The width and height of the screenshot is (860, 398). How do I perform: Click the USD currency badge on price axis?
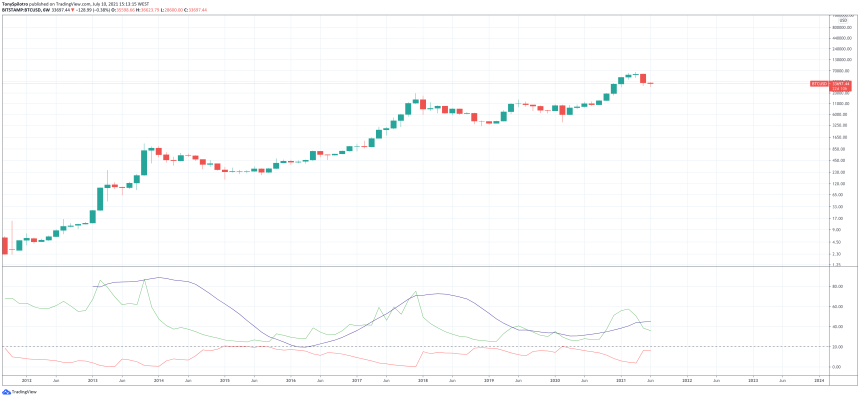click(x=843, y=21)
